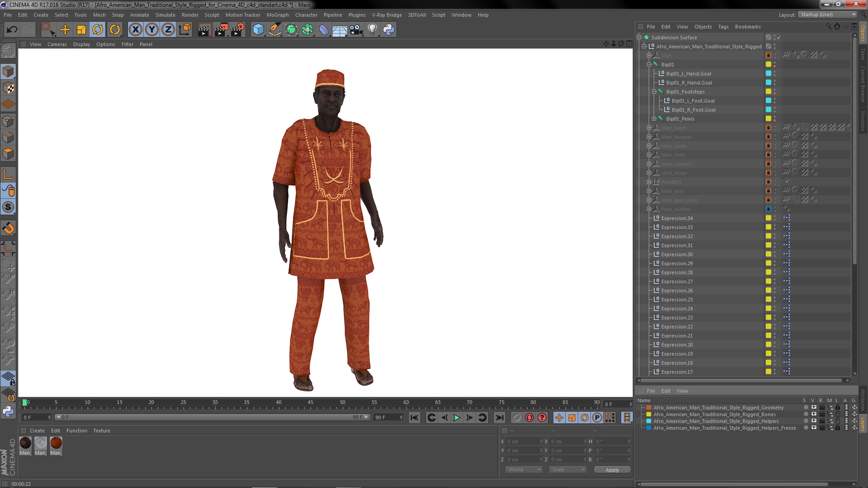Add a Floor environment object
868x488 pixels.
pos(340,30)
